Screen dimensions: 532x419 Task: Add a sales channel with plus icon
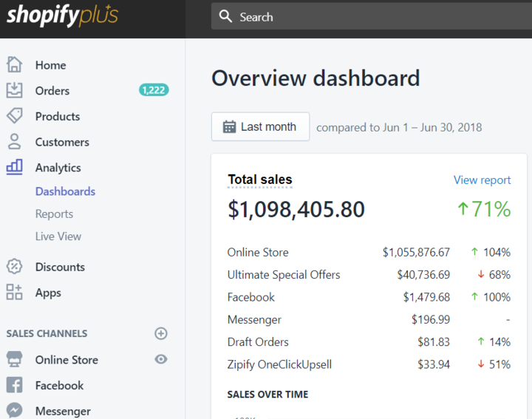161,333
